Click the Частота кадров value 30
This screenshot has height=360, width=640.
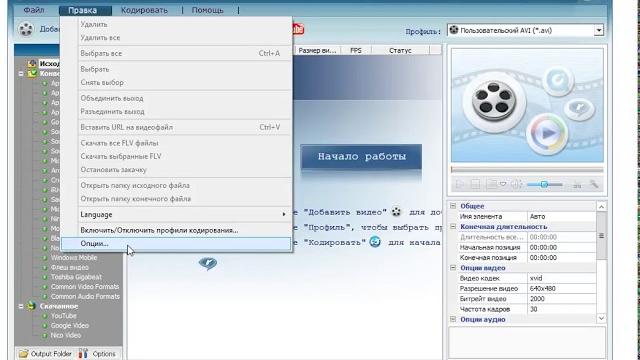tap(561, 309)
